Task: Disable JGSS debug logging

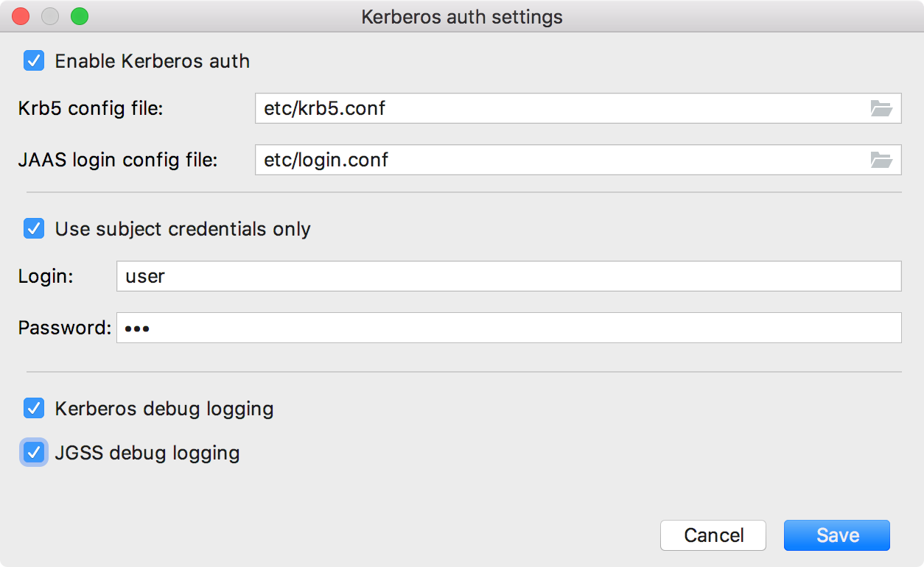Action: 34,452
